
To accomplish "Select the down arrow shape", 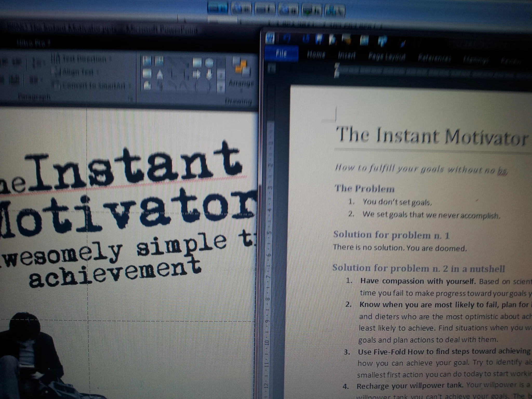I will click(x=209, y=75).
